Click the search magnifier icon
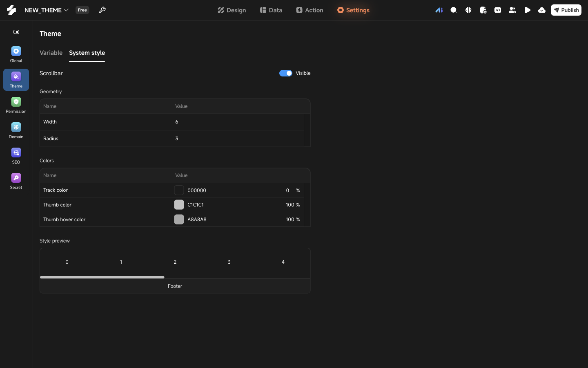Screen dimensions: 588x368 click(x=454, y=10)
